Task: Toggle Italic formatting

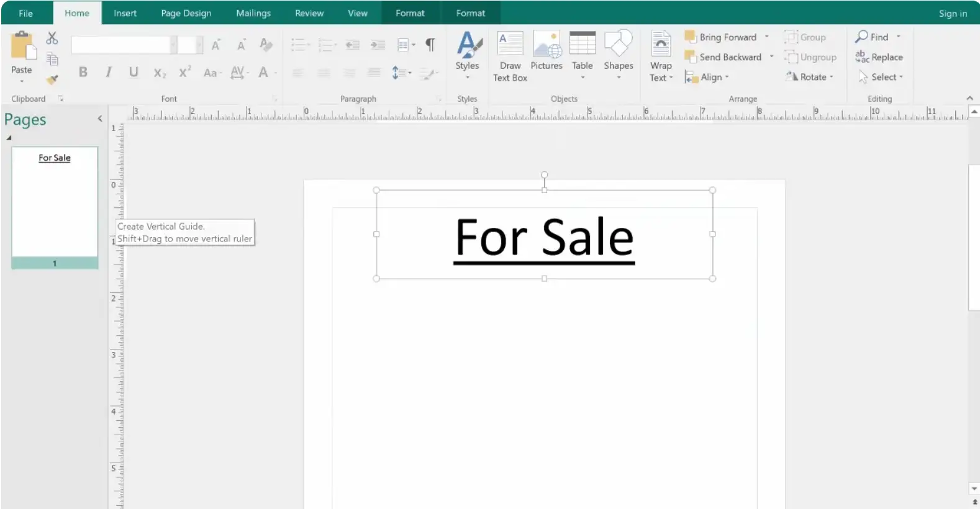Action: click(x=109, y=73)
